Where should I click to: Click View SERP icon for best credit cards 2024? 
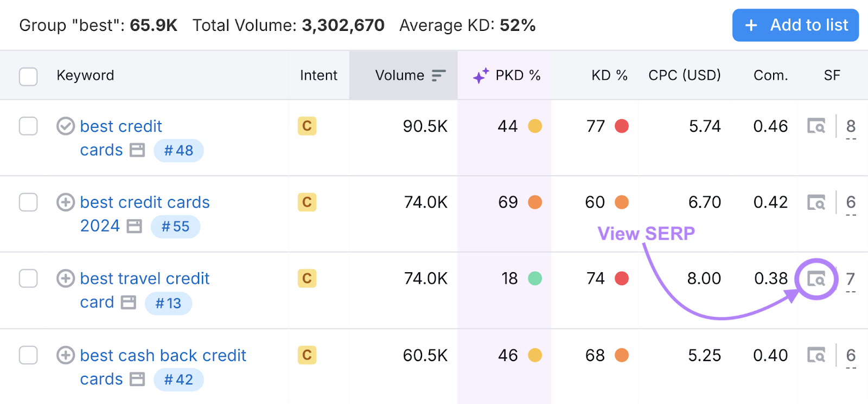click(816, 203)
